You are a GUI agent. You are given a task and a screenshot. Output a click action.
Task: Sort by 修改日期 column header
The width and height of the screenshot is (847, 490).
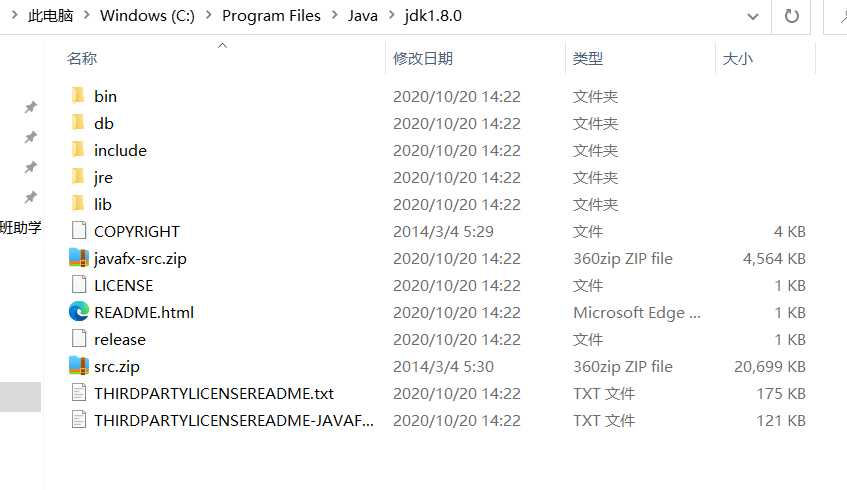(x=423, y=58)
